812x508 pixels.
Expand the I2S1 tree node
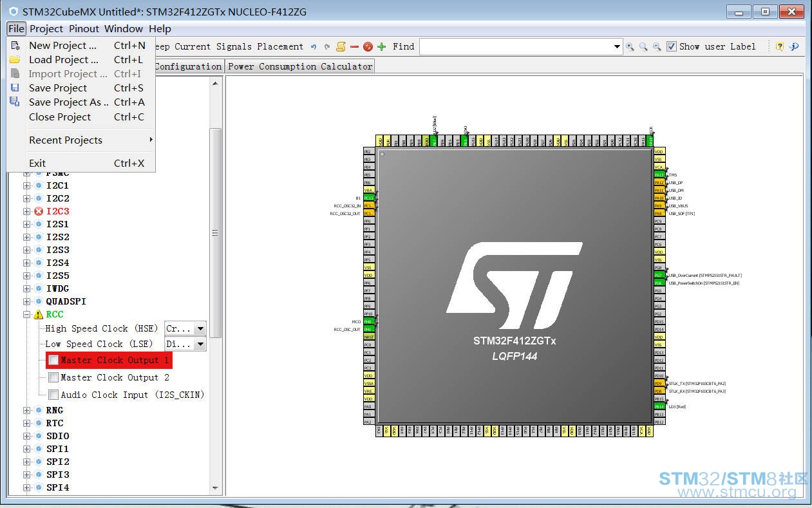coord(27,224)
